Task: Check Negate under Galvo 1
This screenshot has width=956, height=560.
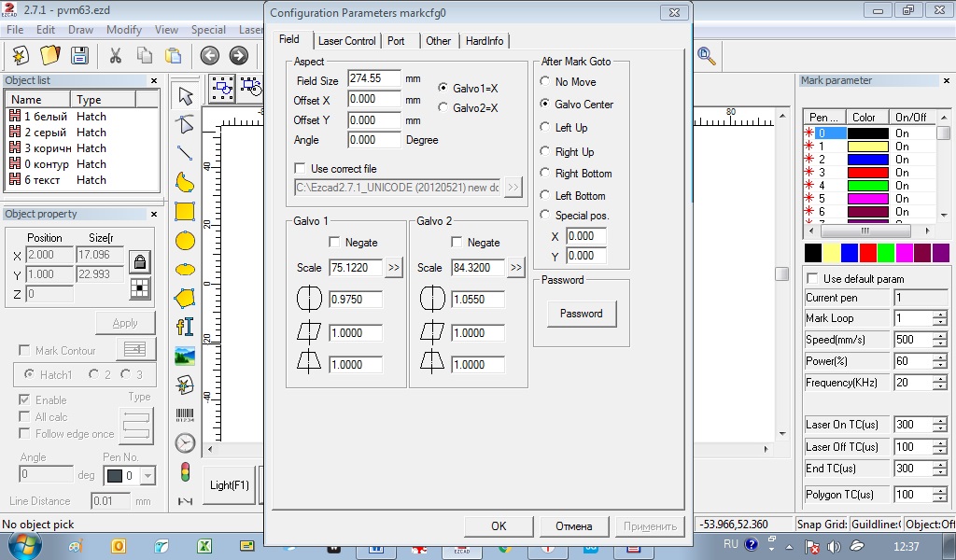Action: click(x=335, y=243)
